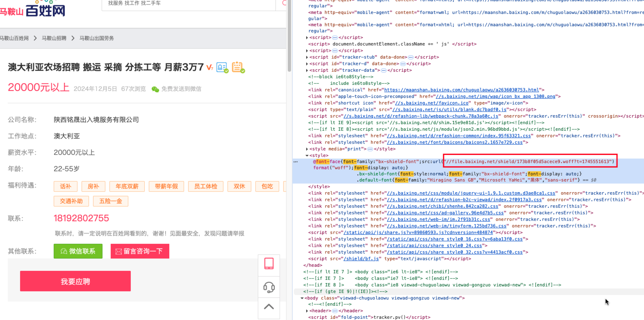Viewport: 644px width, 320px height.
Task: Click the WeChat bubble icon by 免费发送到微信
Action: point(155,89)
